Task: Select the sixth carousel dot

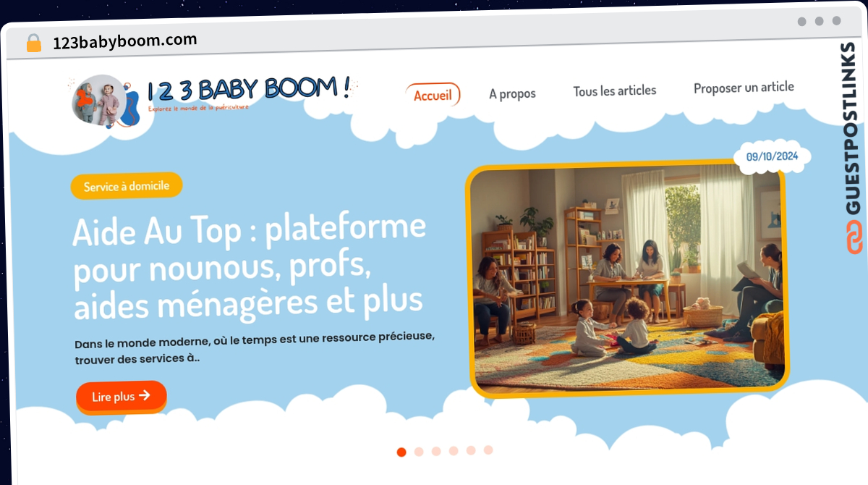Action: 488,450
